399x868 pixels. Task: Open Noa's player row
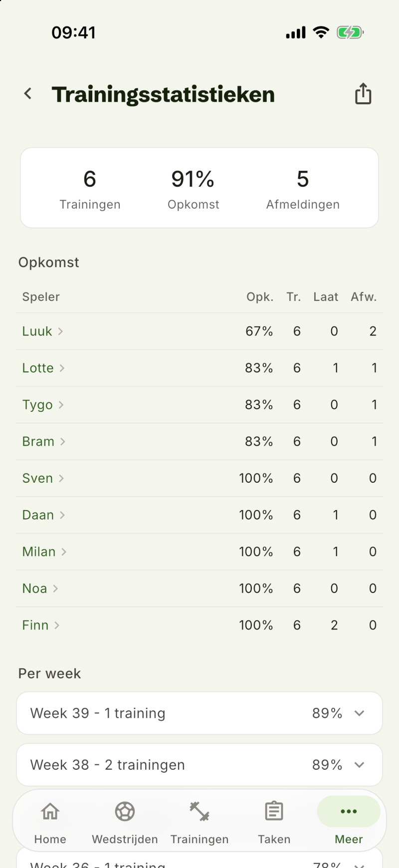199,588
